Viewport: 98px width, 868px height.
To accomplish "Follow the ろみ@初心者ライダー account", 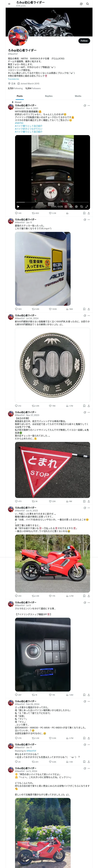I will [x=84, y=41].
